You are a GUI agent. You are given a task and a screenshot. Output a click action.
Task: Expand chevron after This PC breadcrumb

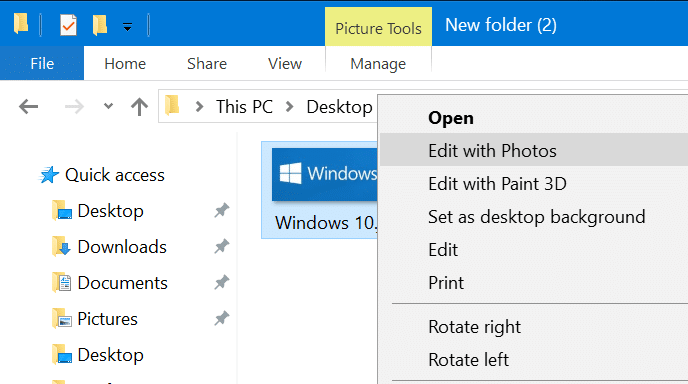[289, 107]
